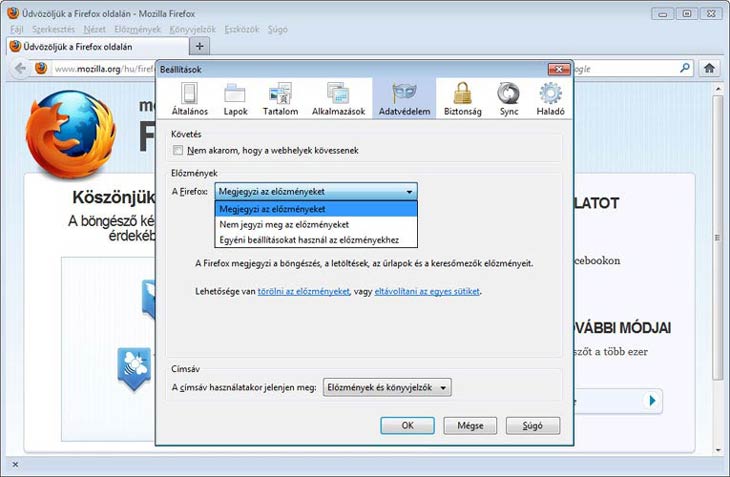This screenshot has width=730, height=477.
Task: Follow 'eltávolítani az egyes sütiket' link
Action: pos(427,291)
